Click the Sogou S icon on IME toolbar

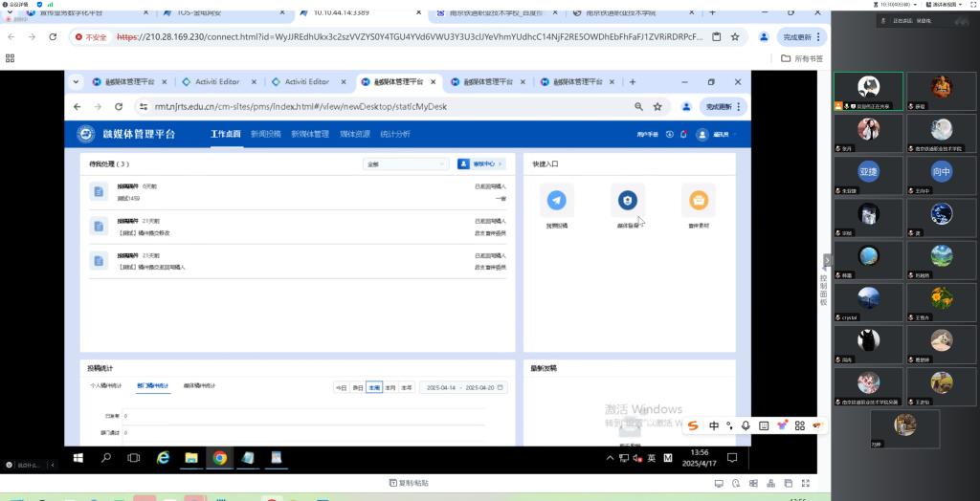pyautogui.click(x=693, y=426)
